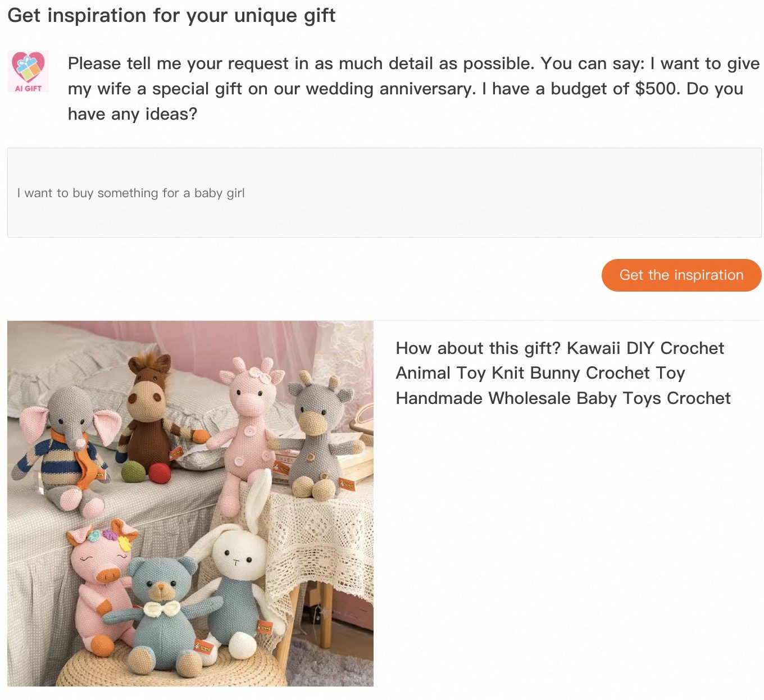Click the example prompt starting with Please tell me

coord(413,88)
